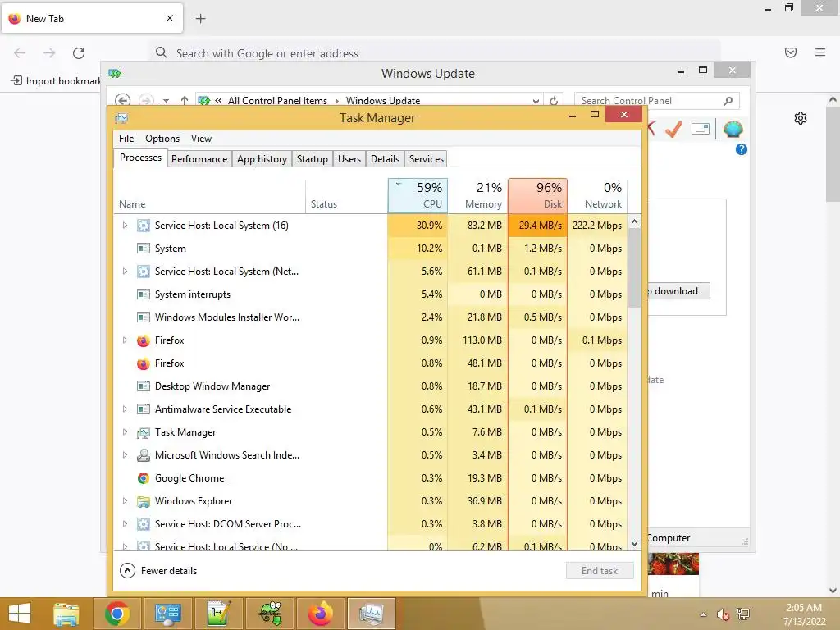
Task: Click the End task button
Action: 600,571
